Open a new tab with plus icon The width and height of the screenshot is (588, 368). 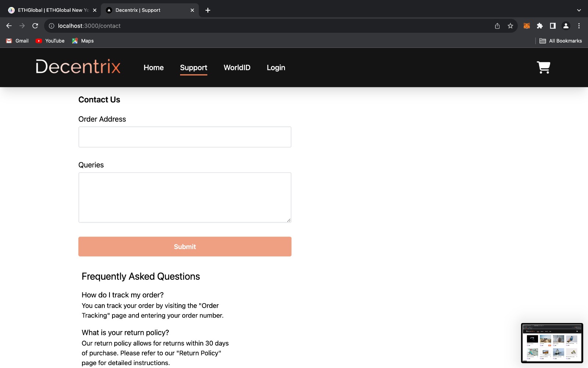208,10
